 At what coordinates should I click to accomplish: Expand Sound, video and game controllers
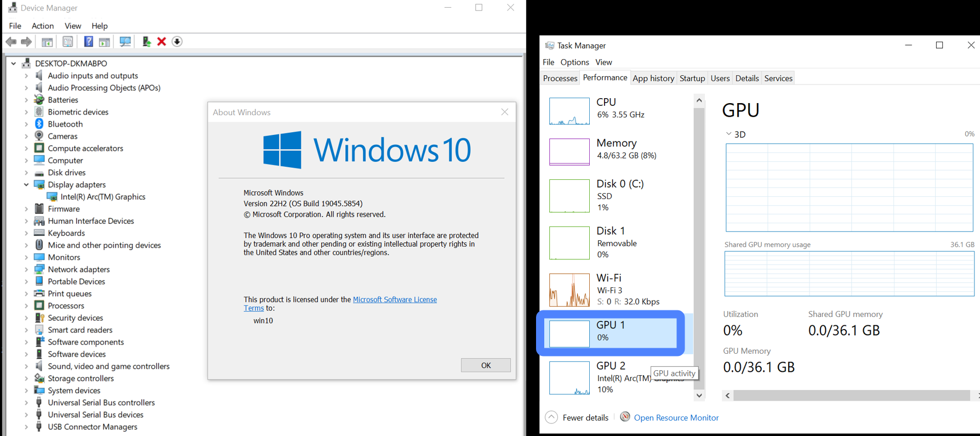(26, 366)
